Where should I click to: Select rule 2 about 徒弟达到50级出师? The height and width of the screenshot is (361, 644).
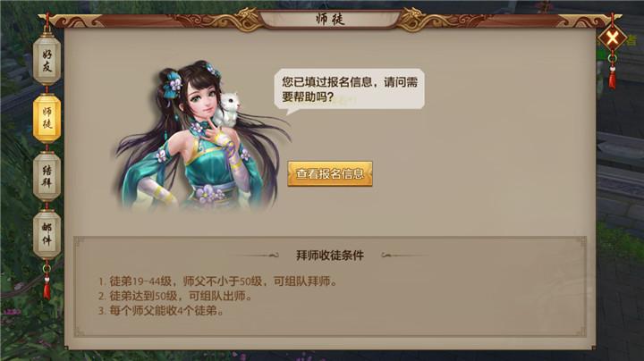click(174, 296)
